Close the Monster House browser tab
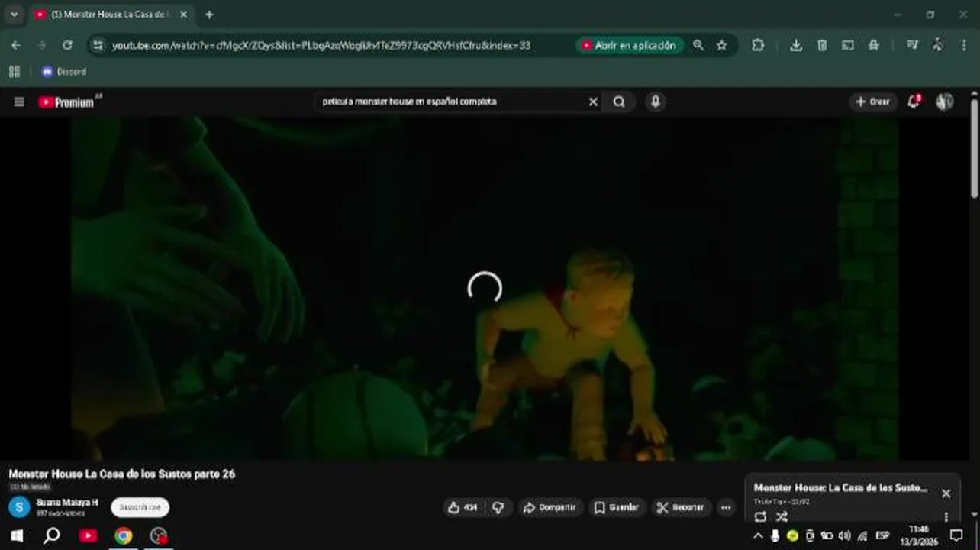Screen dimensions: 980x550 [183, 15]
